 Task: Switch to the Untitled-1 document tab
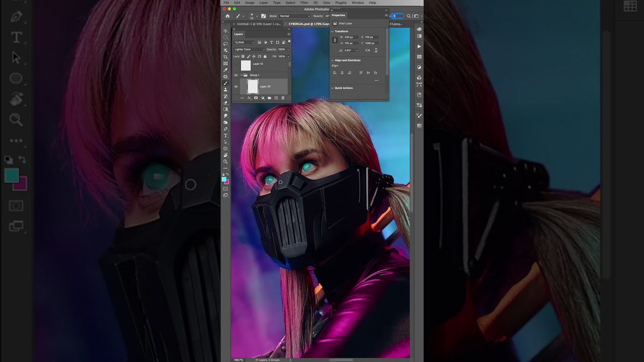click(x=259, y=24)
